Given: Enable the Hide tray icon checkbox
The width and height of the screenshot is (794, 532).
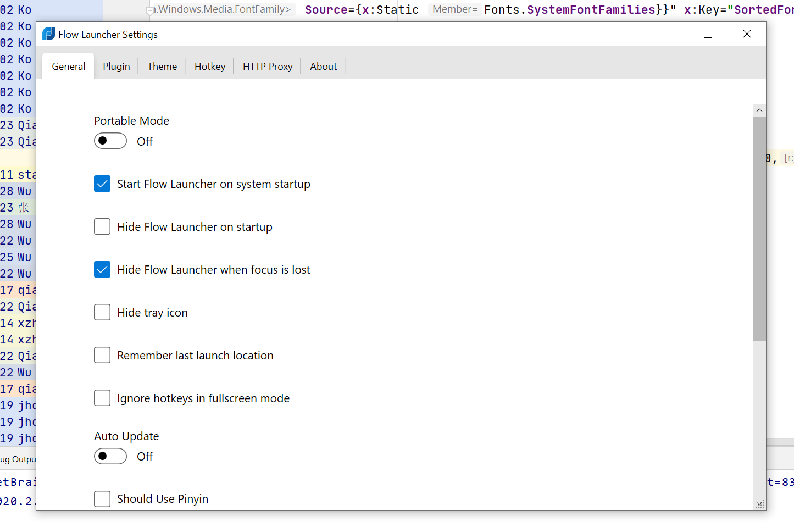Looking at the screenshot, I should (102, 312).
